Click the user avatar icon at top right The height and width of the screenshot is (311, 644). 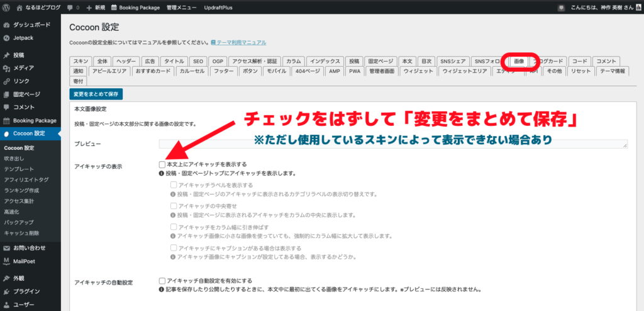click(x=638, y=8)
